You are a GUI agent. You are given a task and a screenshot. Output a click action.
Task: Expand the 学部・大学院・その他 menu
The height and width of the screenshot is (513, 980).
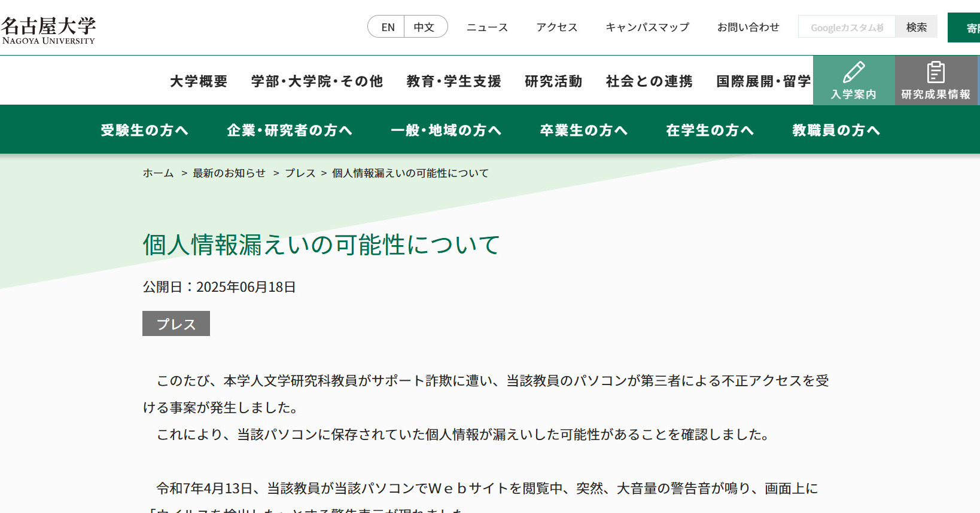(316, 81)
